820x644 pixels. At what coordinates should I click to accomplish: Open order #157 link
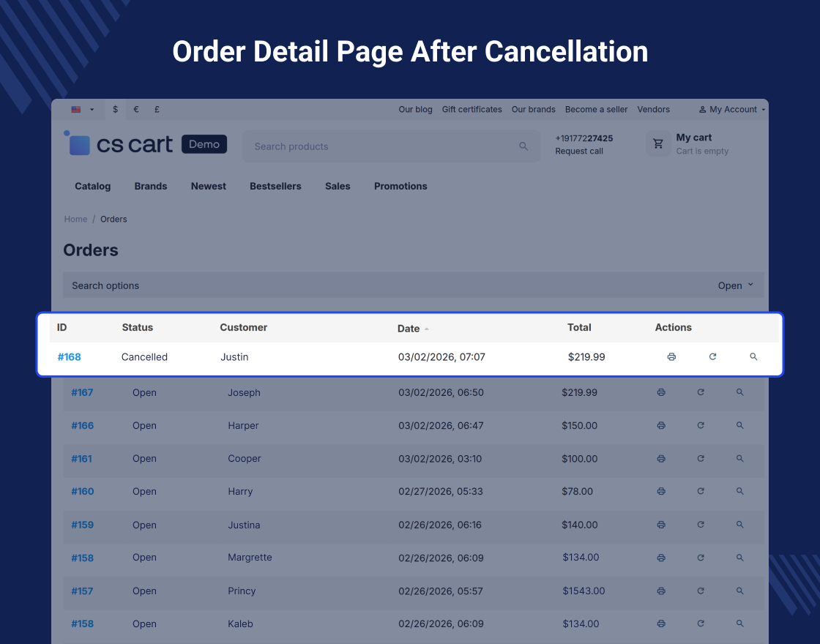tap(82, 591)
